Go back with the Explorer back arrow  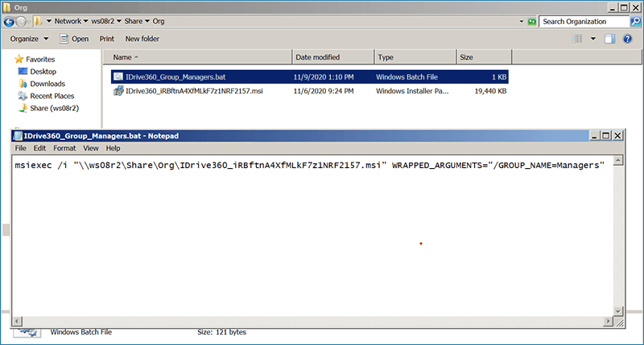[x=9, y=22]
